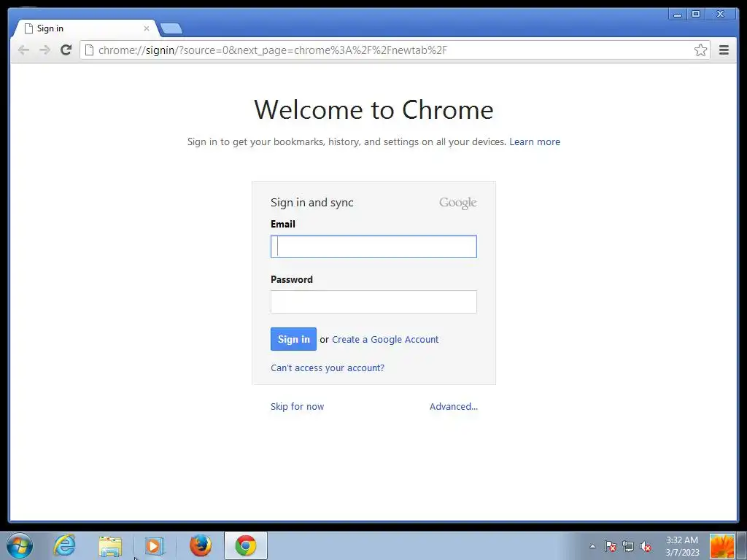
Task: Launch Internet Explorer from the taskbar
Action: pyautogui.click(x=64, y=545)
